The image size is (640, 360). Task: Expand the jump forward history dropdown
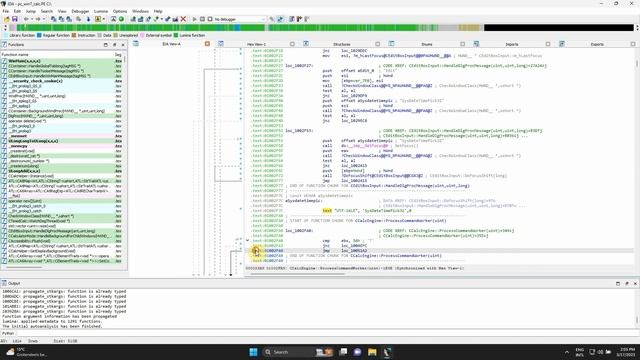tap(43, 19)
